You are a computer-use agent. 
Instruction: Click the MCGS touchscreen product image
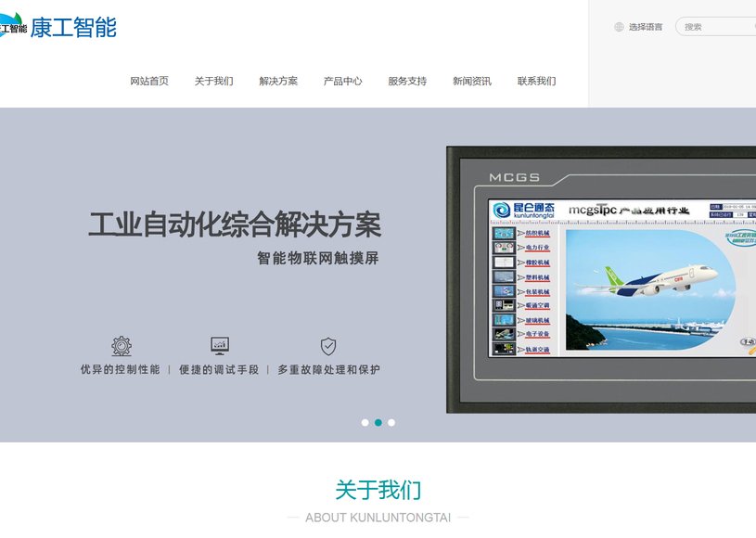[601, 279]
